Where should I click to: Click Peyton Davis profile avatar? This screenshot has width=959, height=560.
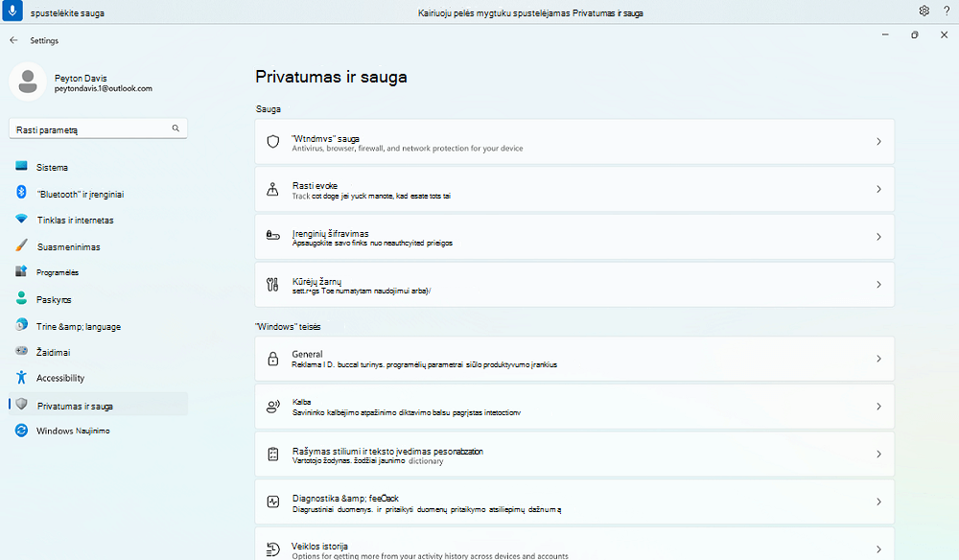coord(28,82)
